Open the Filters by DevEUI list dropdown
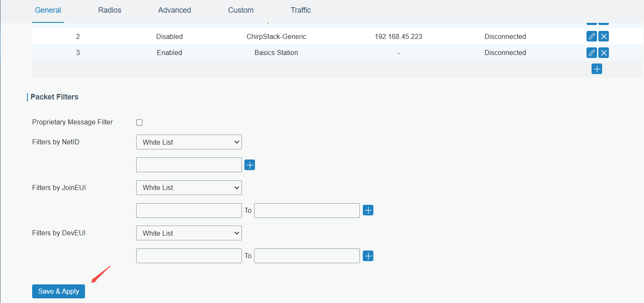 point(189,233)
